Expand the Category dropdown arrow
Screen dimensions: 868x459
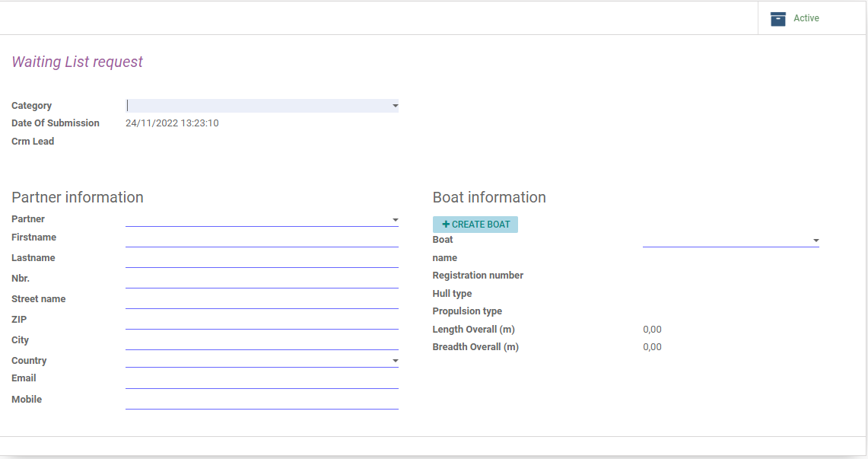pos(396,106)
